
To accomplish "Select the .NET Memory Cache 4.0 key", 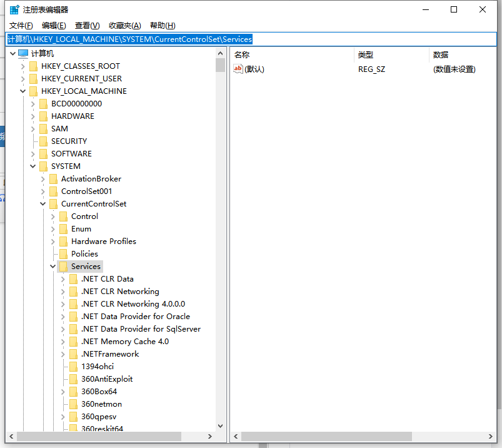I will point(125,341).
